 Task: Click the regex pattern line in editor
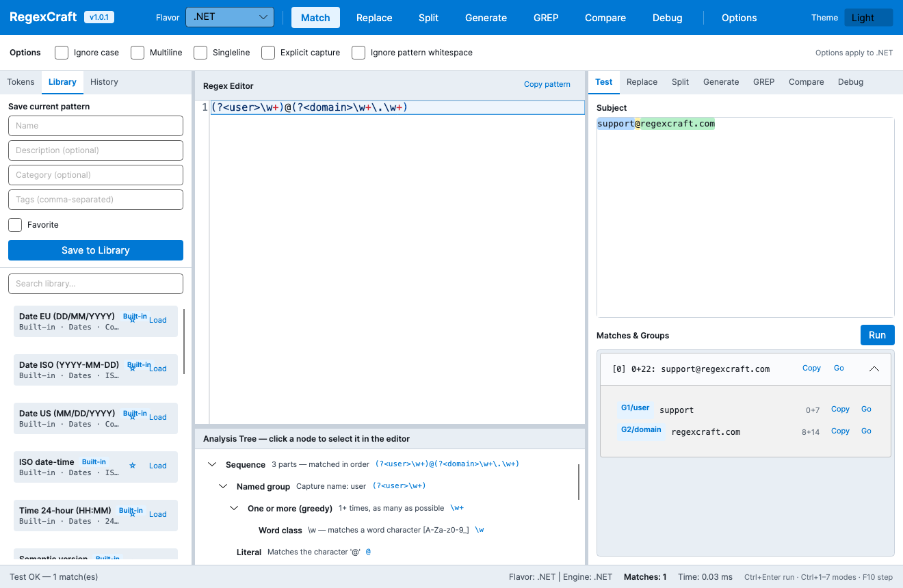point(397,107)
